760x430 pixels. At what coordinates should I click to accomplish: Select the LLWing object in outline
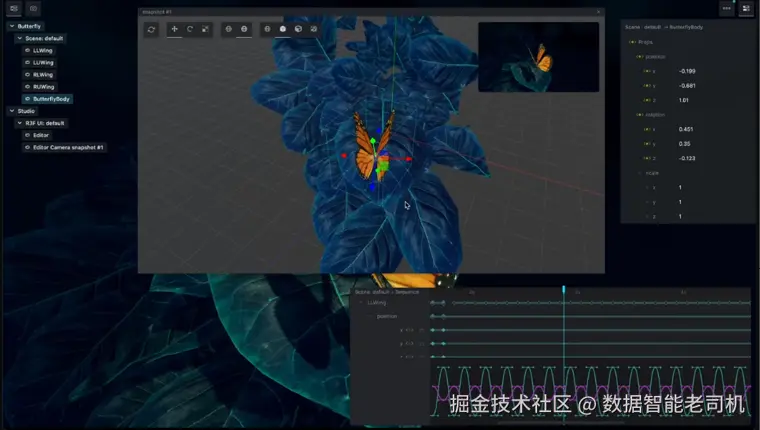click(x=38, y=50)
